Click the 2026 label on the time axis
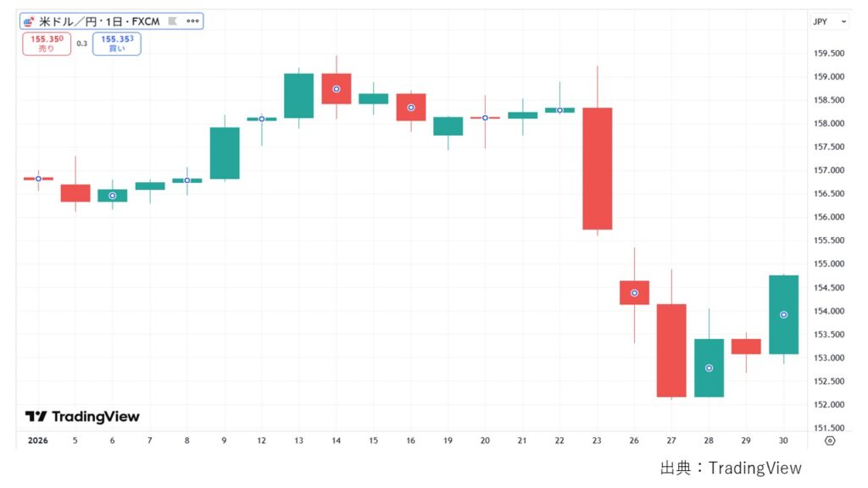The width and height of the screenshot is (868, 488). point(38,441)
